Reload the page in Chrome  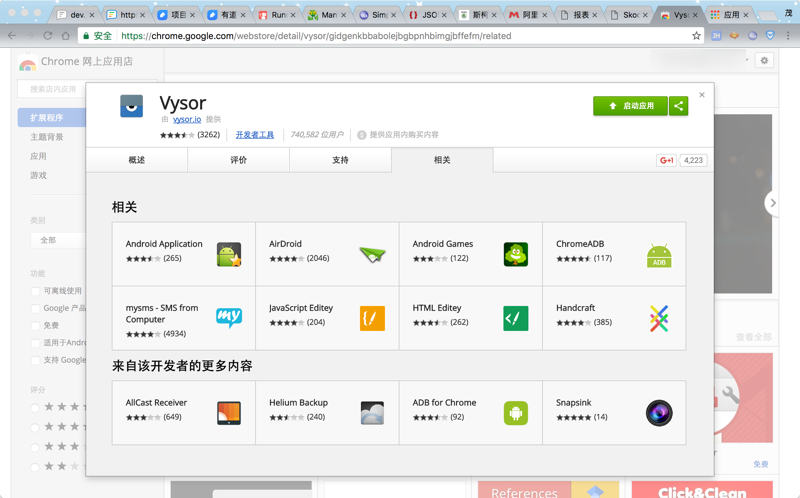47,36
